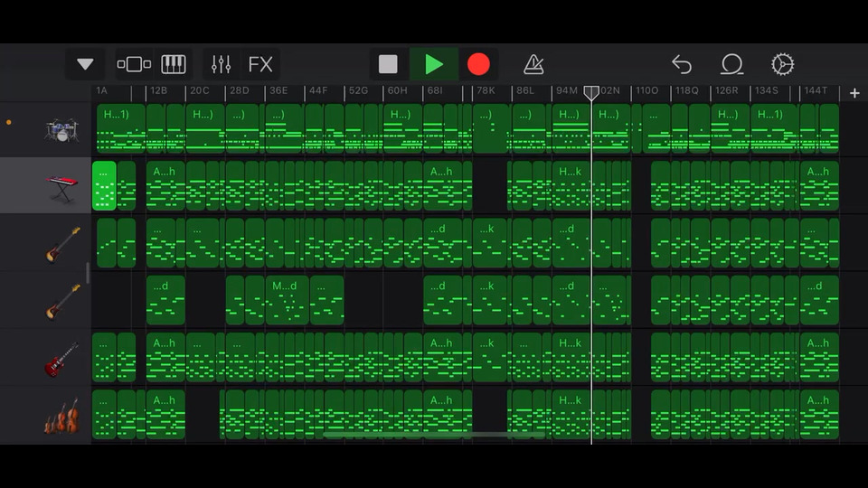Viewport: 868px width, 488px height.
Task: Select the strings section track icon
Action: (62, 416)
